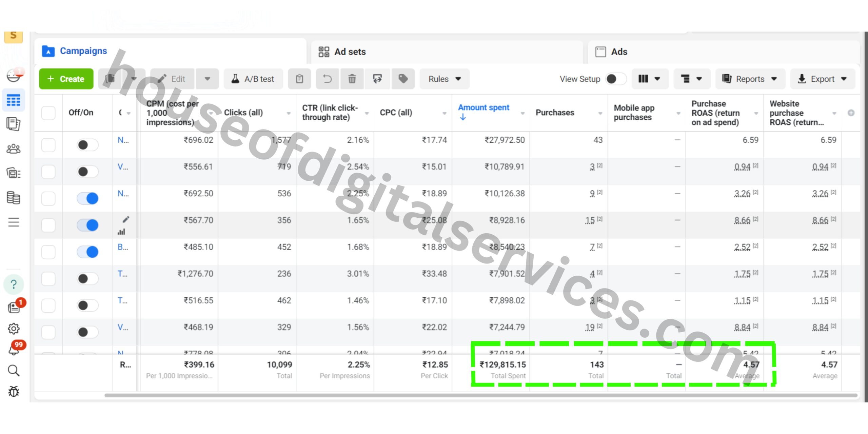Open Audiences people icon in sidebar
This screenshot has width=868, height=434.
tap(14, 149)
